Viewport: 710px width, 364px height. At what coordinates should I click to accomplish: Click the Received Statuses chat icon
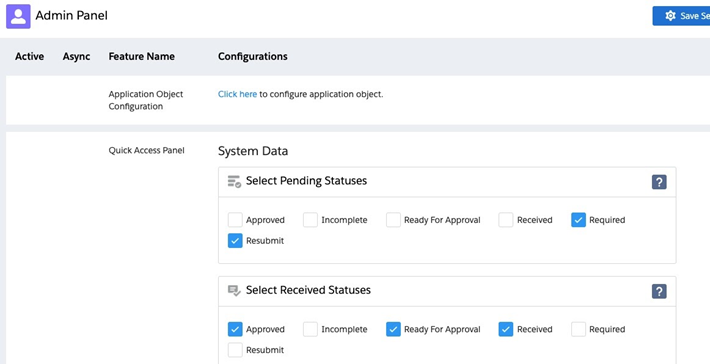pos(234,291)
